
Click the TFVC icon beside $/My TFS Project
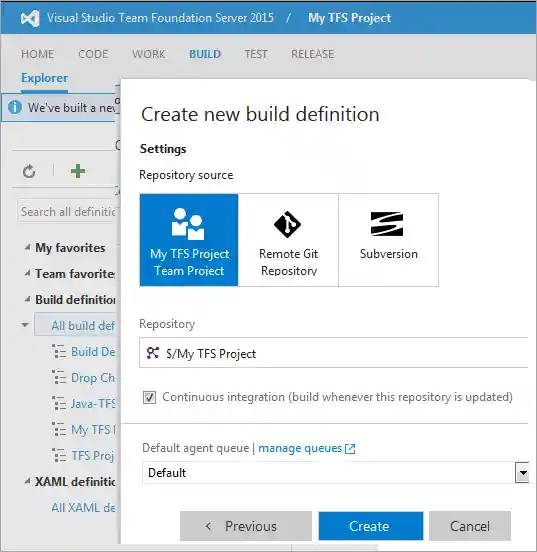[x=153, y=353]
